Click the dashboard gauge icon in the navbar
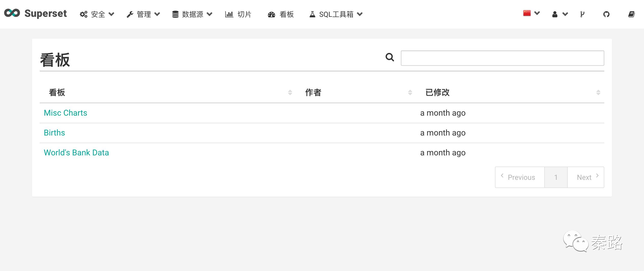644x271 pixels. point(271,15)
